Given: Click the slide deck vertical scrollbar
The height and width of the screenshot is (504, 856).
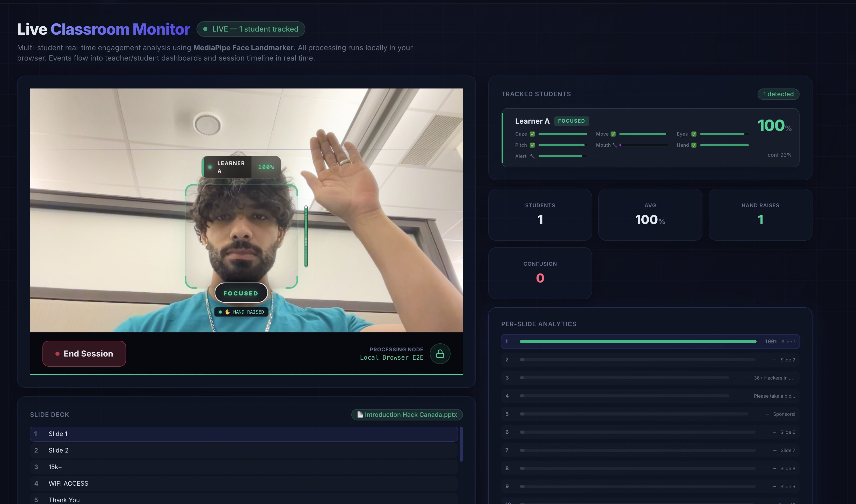Looking at the screenshot, I should coord(461,444).
